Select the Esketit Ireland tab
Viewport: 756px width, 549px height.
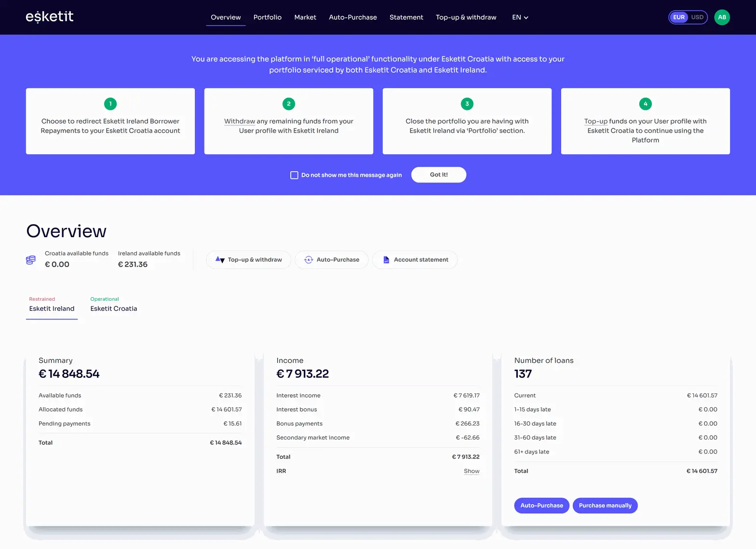point(52,308)
